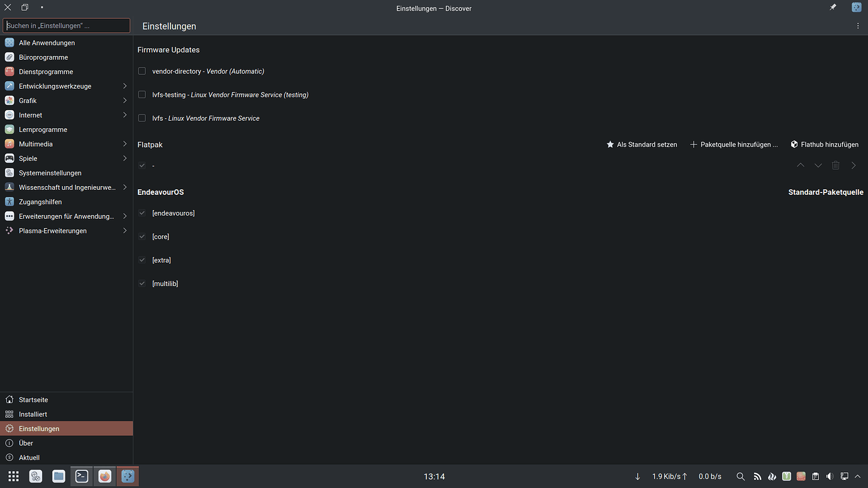Expand the Grafik category chevron

125,100
